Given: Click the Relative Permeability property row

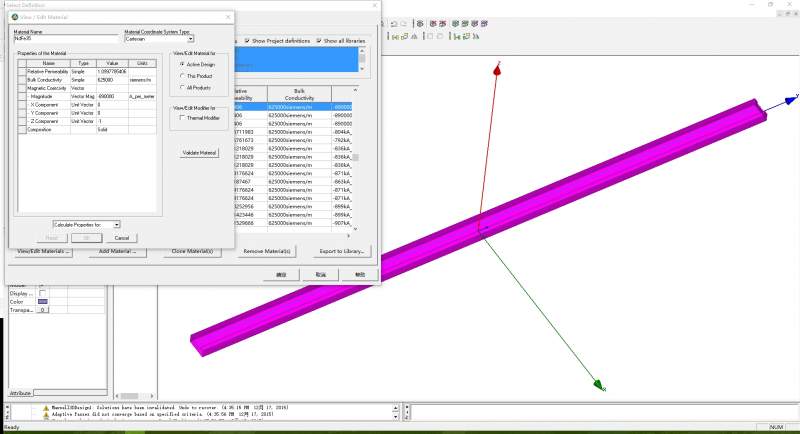Looking at the screenshot, I should [x=87, y=72].
